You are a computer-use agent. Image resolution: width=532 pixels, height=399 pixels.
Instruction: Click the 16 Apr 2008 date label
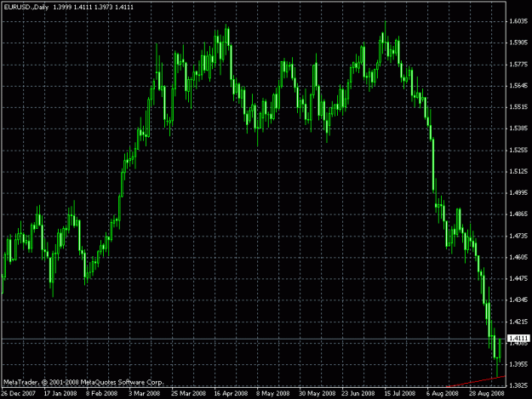click(231, 394)
